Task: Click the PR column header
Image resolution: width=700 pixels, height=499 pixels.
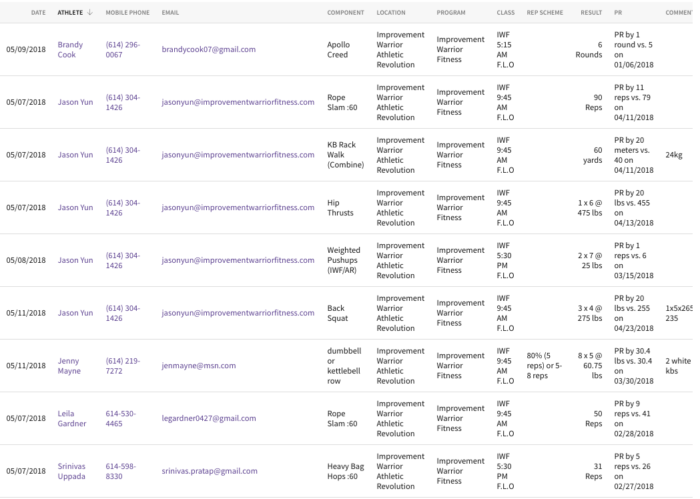Action: (x=618, y=12)
